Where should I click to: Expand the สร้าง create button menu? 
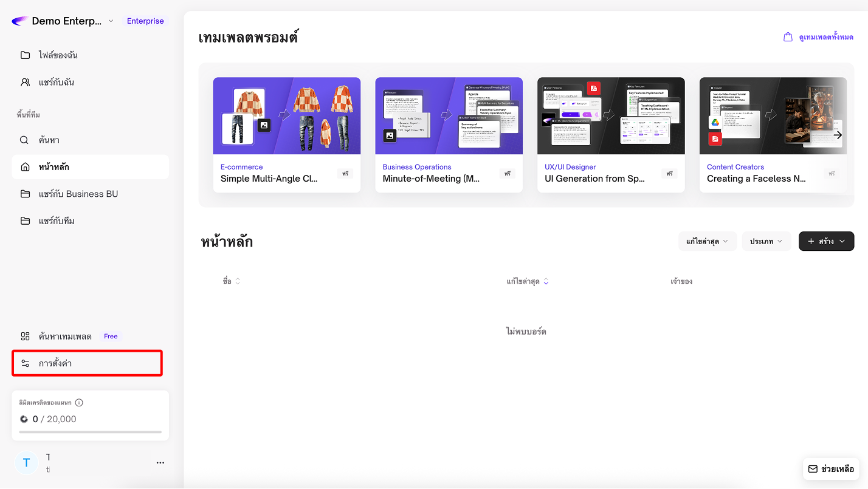(x=826, y=241)
